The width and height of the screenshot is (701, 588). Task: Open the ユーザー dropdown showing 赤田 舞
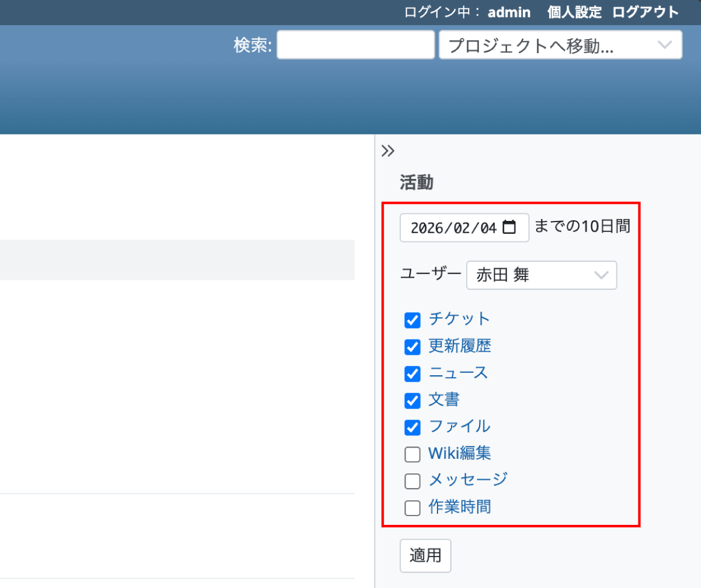pyautogui.click(x=541, y=275)
